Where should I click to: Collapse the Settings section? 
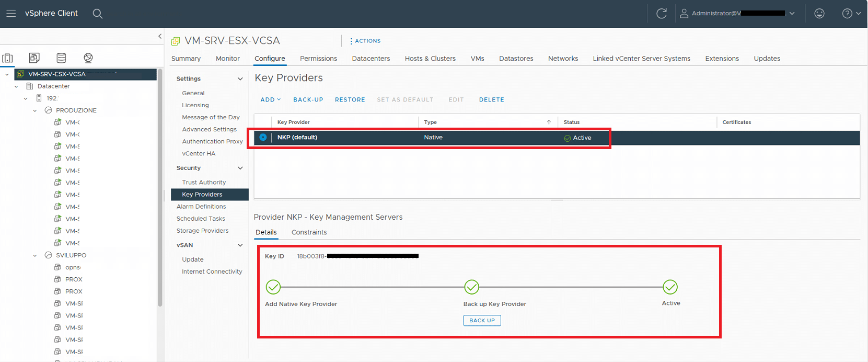tap(240, 79)
